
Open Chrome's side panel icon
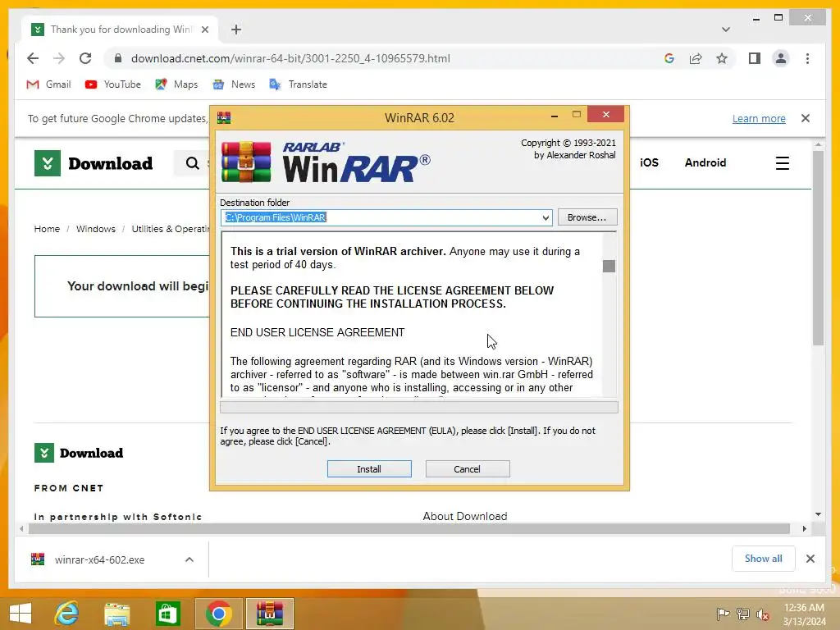tap(755, 58)
